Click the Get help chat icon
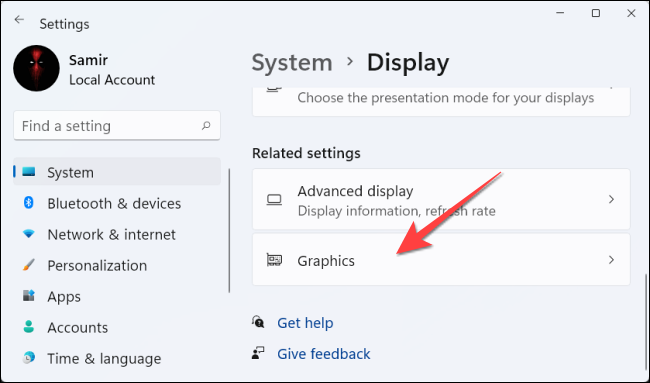The width and height of the screenshot is (650, 383). click(x=258, y=322)
